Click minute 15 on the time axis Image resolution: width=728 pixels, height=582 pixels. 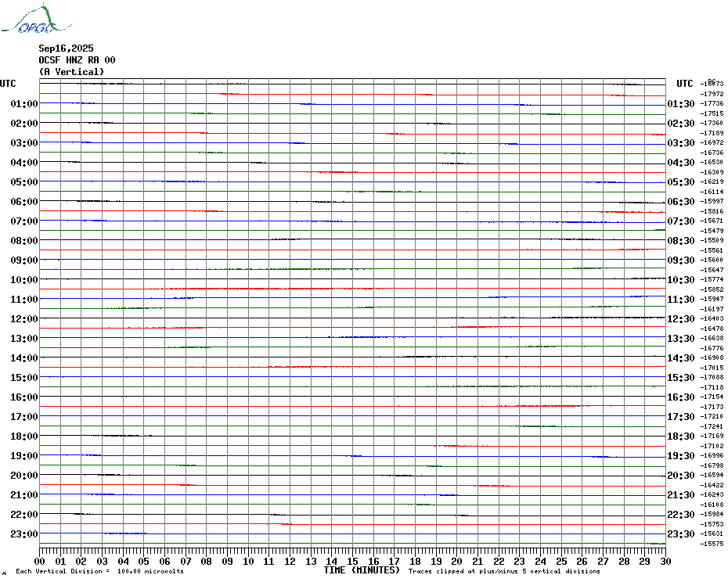353,561
